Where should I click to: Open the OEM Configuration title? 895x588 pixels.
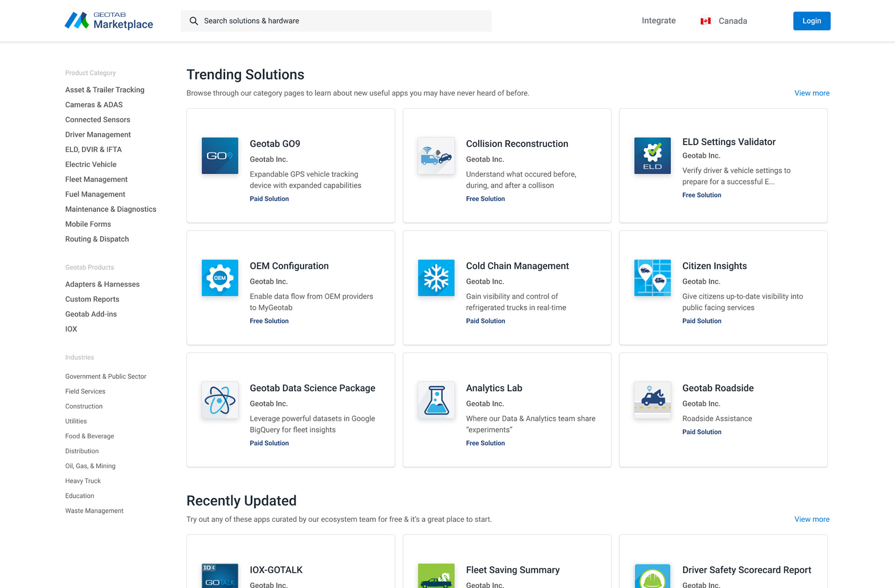289,266
